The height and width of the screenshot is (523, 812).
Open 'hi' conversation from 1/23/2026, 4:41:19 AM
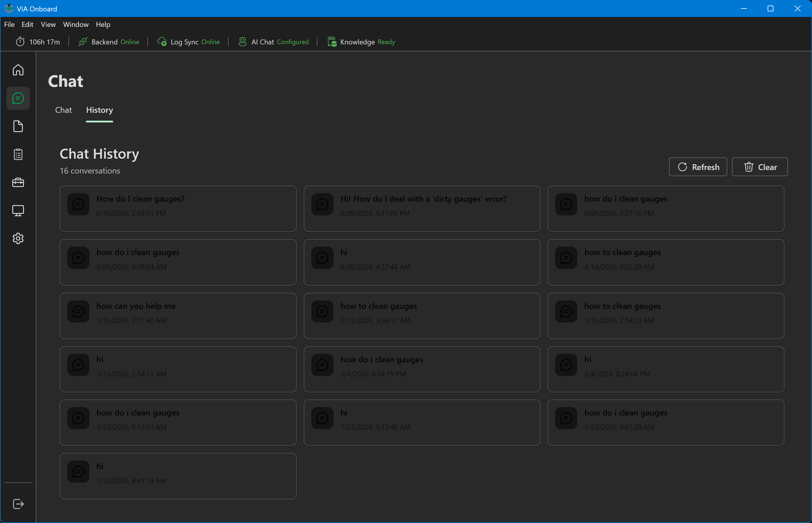(x=178, y=476)
